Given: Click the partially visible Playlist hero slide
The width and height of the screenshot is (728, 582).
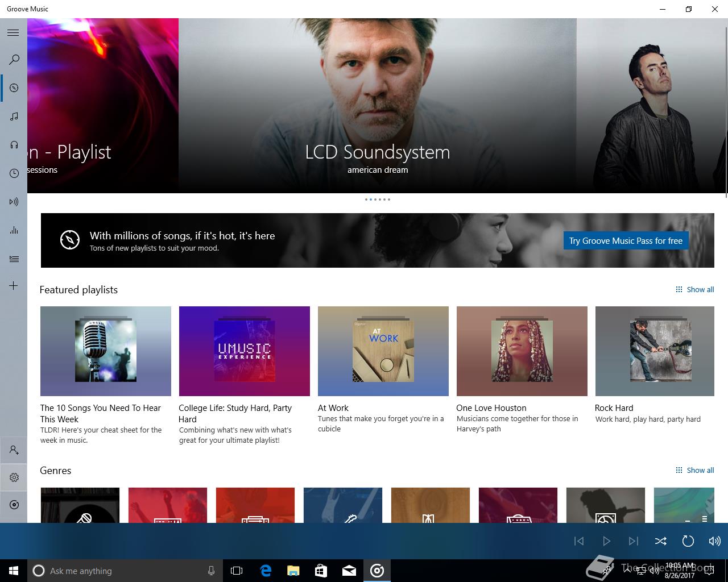Looking at the screenshot, I should coord(103,106).
